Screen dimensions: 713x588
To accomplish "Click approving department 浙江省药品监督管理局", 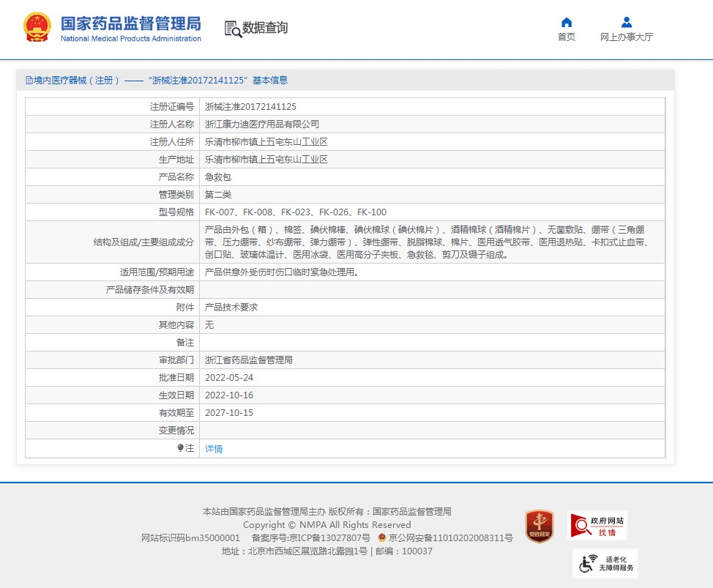I will [249, 360].
